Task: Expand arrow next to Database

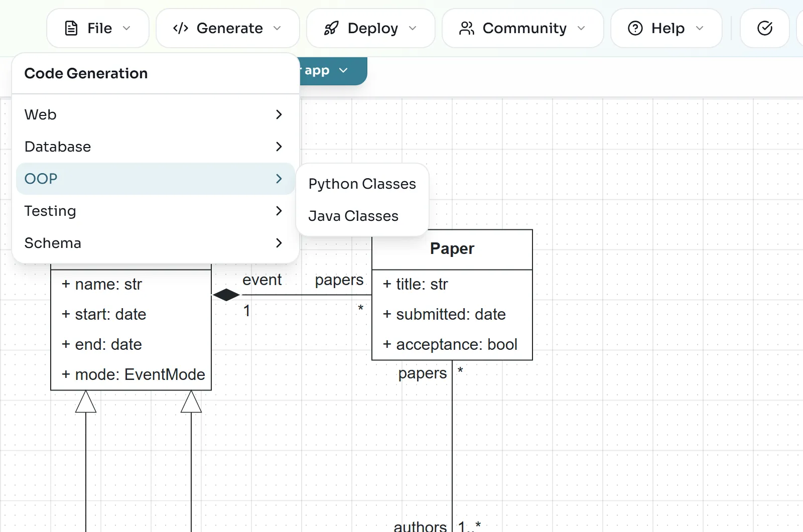Action: point(279,147)
